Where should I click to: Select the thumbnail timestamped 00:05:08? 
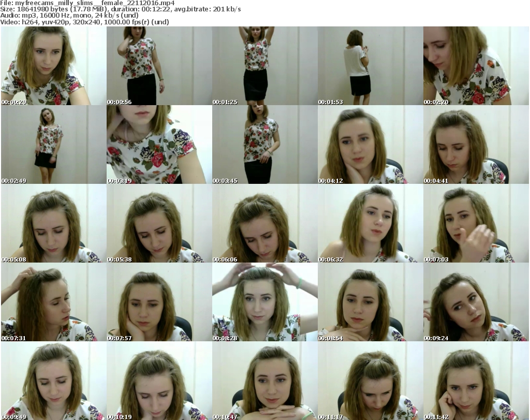(54, 223)
